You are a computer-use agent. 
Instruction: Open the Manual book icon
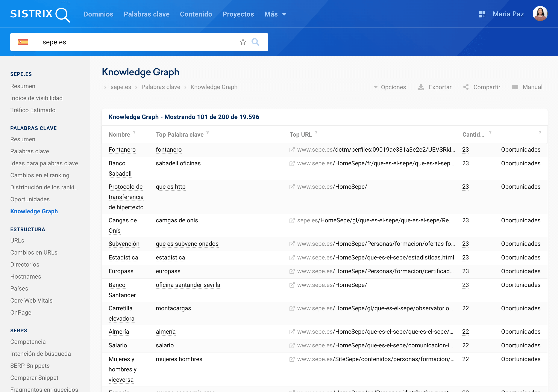pyautogui.click(x=515, y=87)
